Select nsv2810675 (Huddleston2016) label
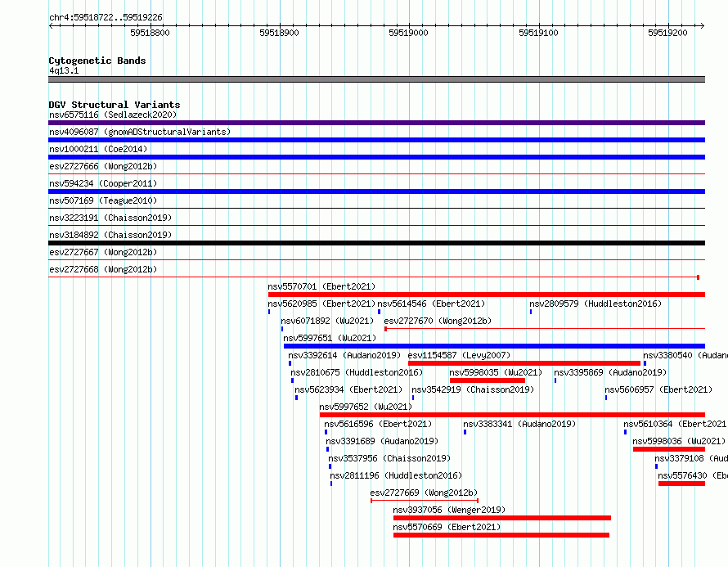The width and height of the screenshot is (728, 567). 357,372
